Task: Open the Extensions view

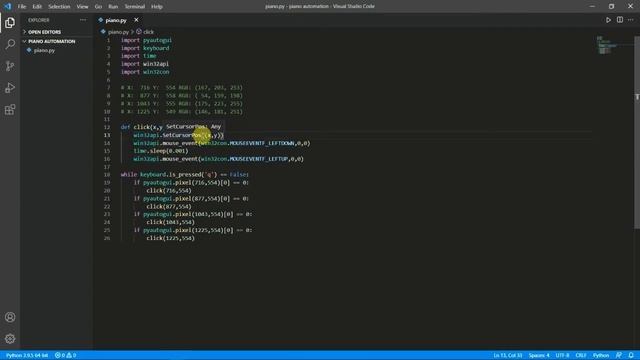Action: [10, 109]
